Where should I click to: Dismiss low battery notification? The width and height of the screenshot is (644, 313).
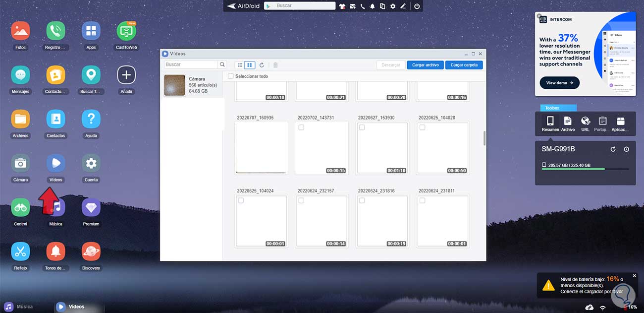pyautogui.click(x=635, y=276)
